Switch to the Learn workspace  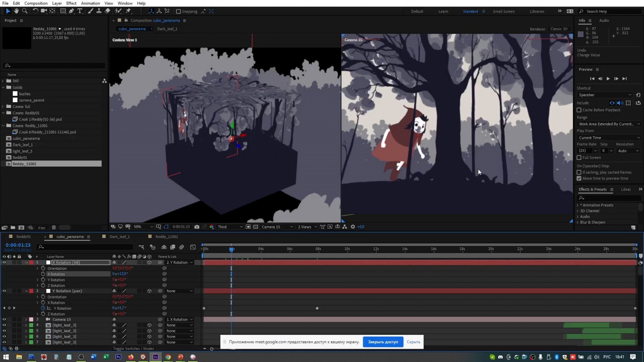click(x=443, y=11)
